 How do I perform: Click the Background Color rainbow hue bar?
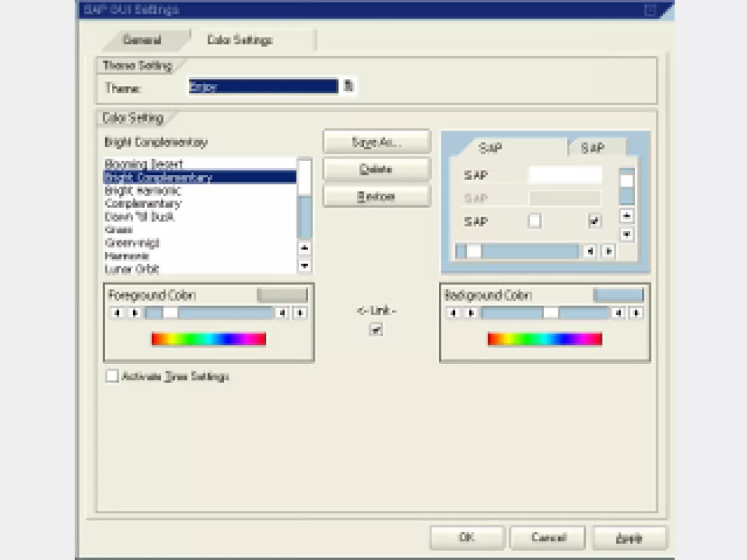545,339
